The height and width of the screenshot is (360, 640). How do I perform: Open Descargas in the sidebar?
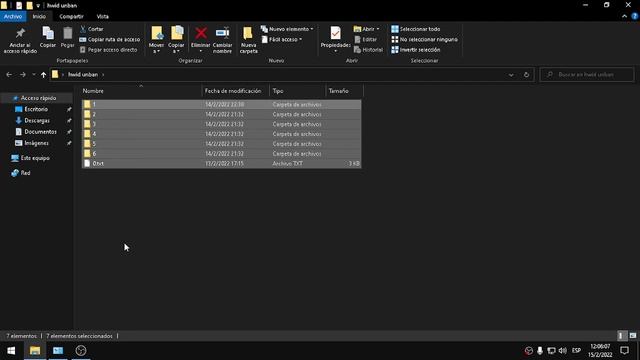(x=37, y=120)
